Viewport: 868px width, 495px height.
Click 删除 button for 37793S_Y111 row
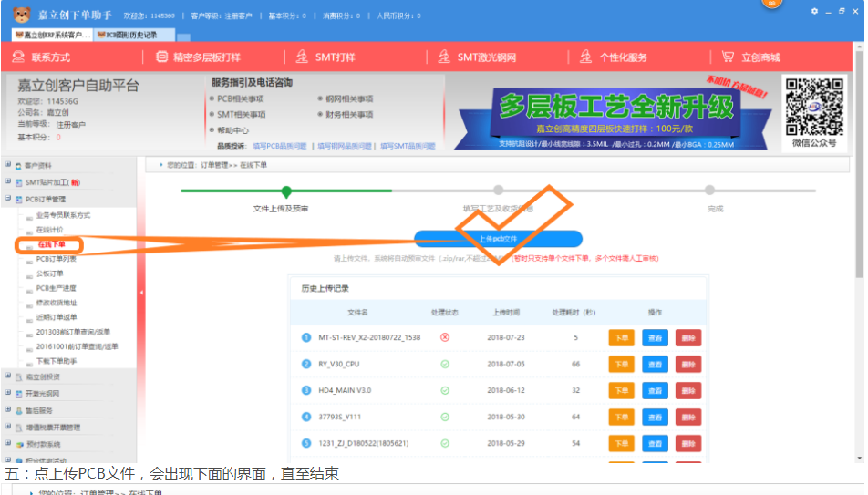688,417
